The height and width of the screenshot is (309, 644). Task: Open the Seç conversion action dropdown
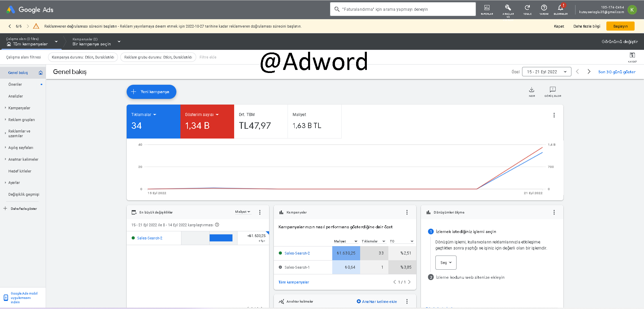[x=446, y=263]
